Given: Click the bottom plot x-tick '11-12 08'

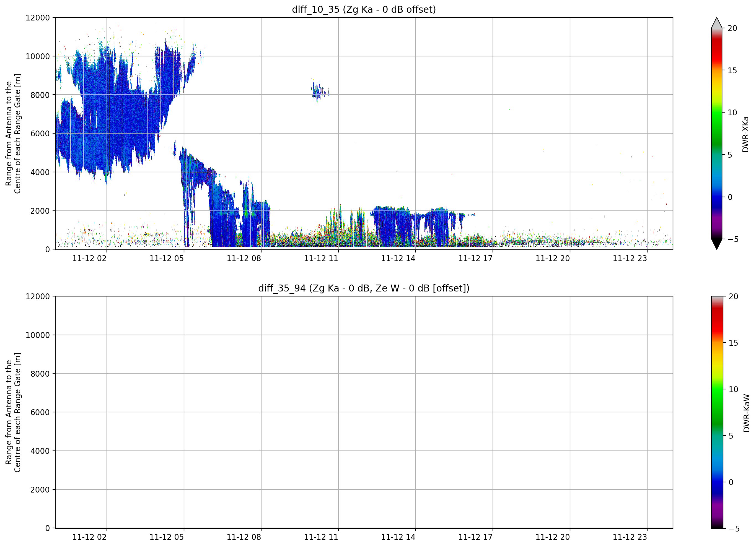Looking at the screenshot, I should point(244,537).
